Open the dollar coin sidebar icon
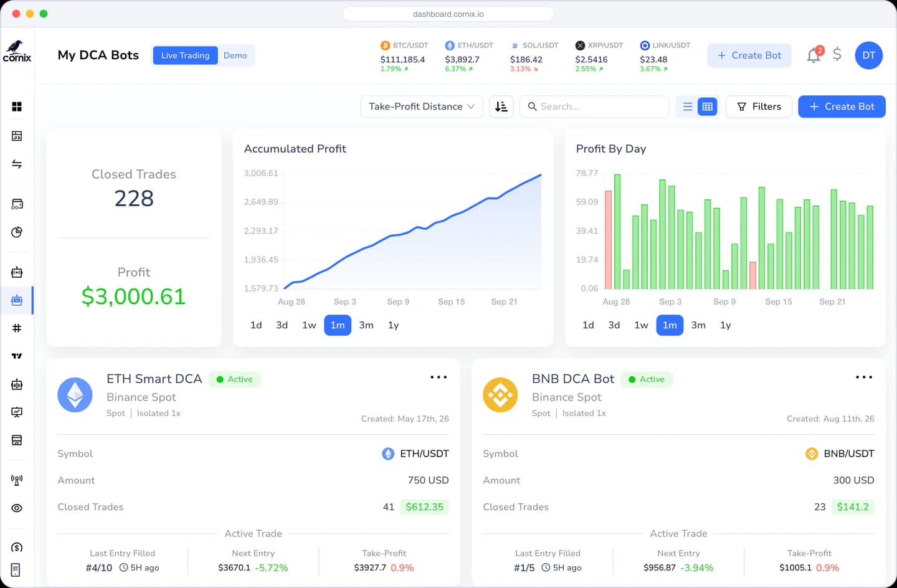The height and width of the screenshot is (588, 897). click(x=17, y=548)
